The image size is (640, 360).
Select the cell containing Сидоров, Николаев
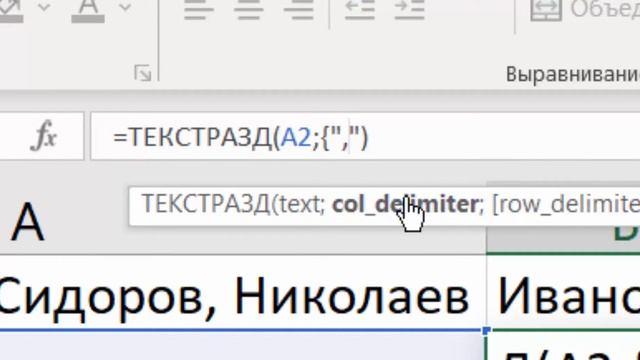pos(242,292)
